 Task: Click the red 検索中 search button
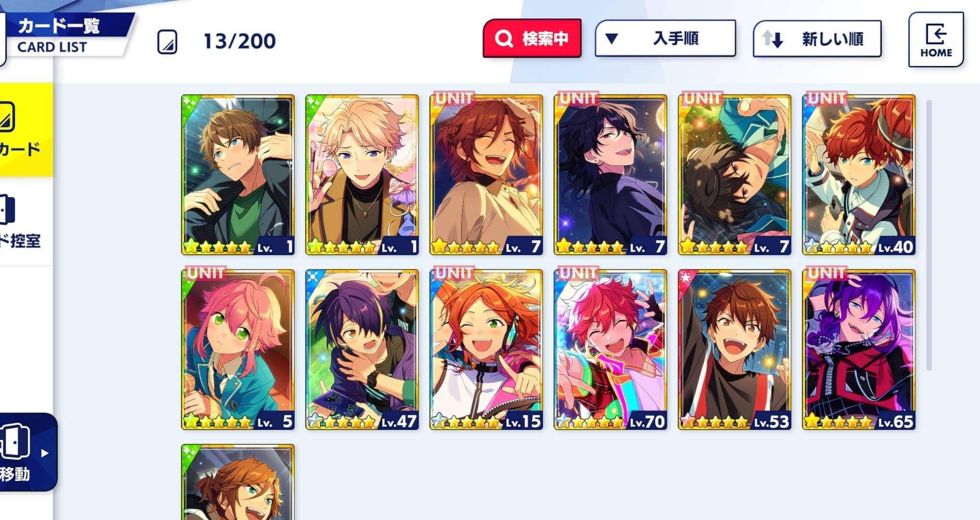[x=532, y=39]
